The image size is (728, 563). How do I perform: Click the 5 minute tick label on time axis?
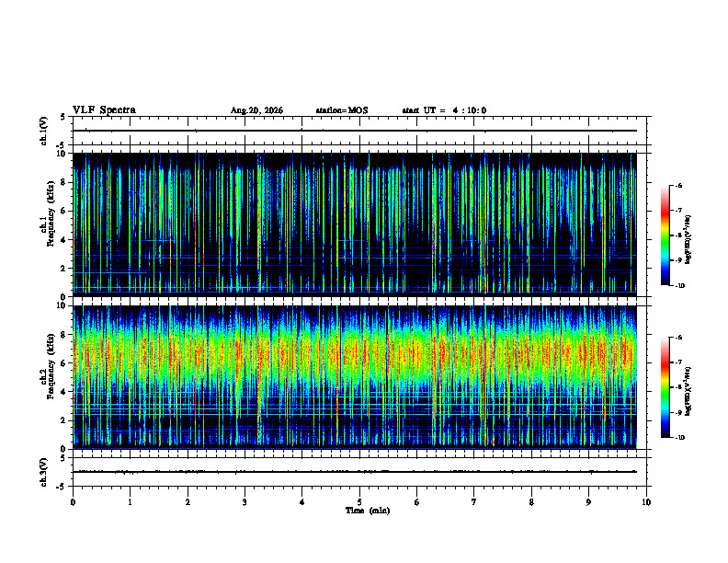pyautogui.click(x=359, y=502)
